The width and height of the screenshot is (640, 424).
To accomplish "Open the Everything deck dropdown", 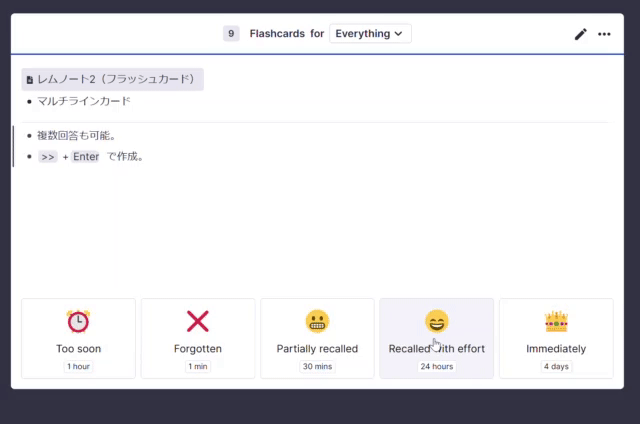I will 369,34.
